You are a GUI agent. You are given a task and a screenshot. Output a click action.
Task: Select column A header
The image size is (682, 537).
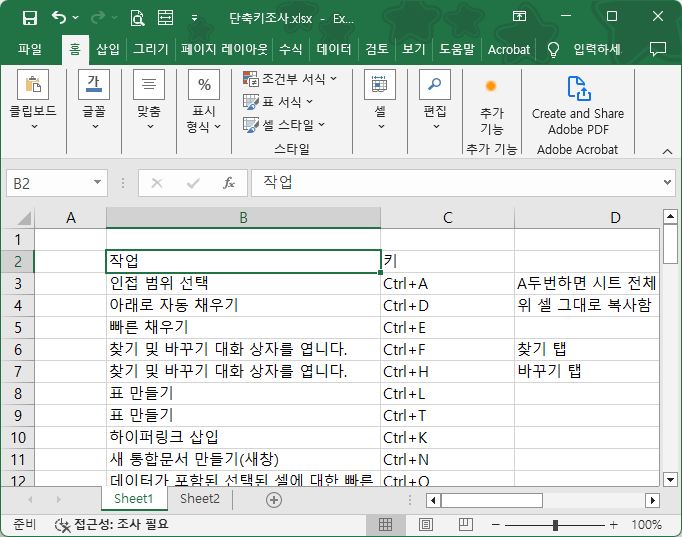(x=70, y=218)
